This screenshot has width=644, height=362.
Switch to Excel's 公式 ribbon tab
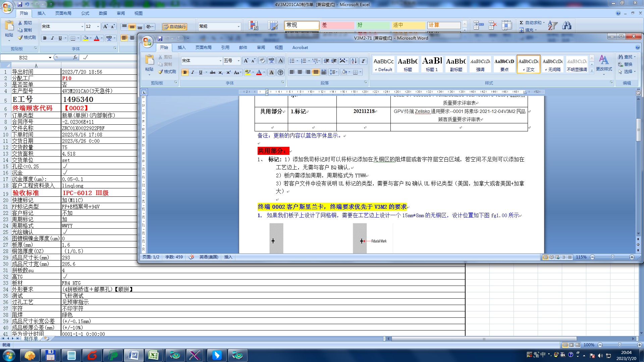[x=85, y=13]
